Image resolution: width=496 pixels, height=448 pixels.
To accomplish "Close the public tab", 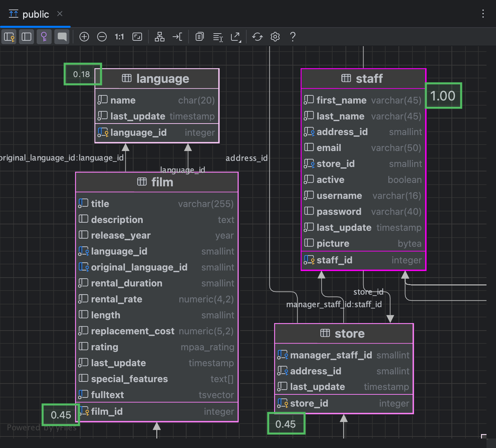I will 60,14.
